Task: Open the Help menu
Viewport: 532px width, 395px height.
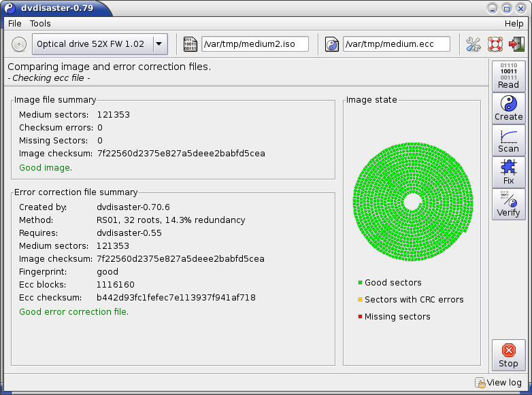Action: pyautogui.click(x=514, y=24)
